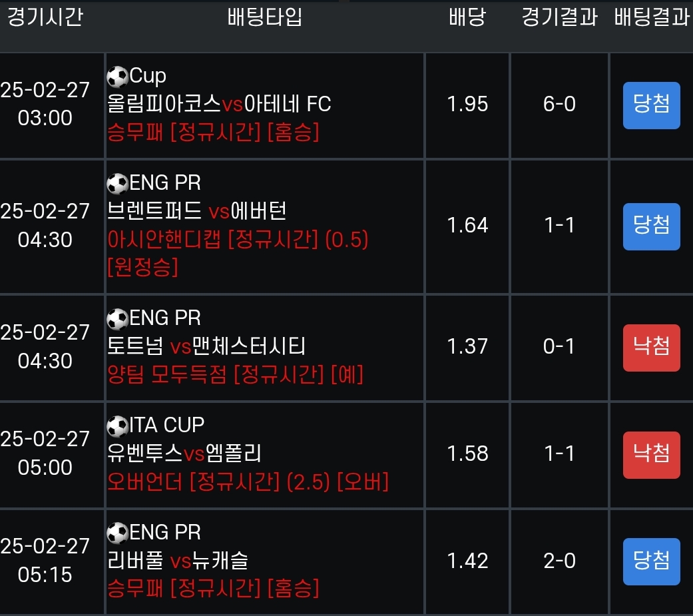The height and width of the screenshot is (616, 693).
Task: Click soccer ball icon in 리버풀 vs 뉴캐슬 row
Action: point(118,533)
